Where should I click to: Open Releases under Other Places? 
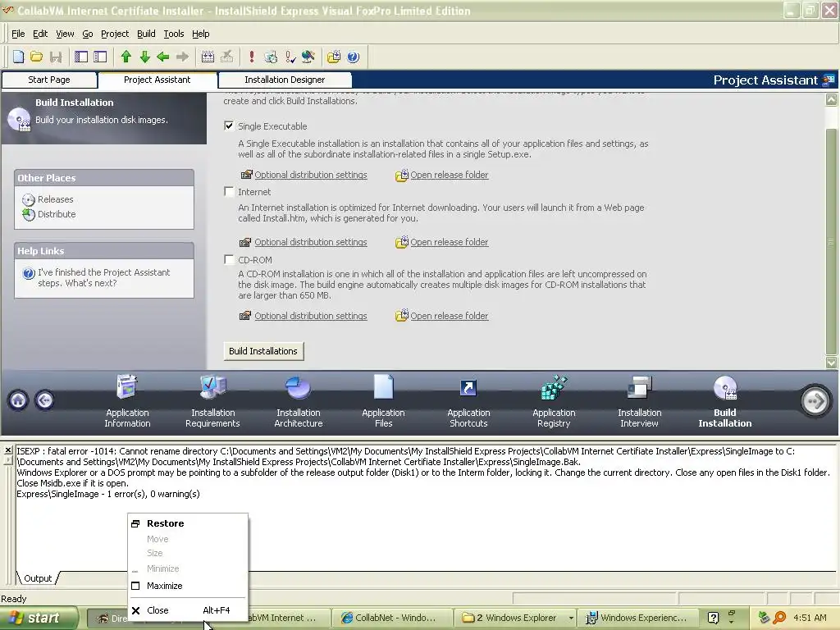pos(55,199)
